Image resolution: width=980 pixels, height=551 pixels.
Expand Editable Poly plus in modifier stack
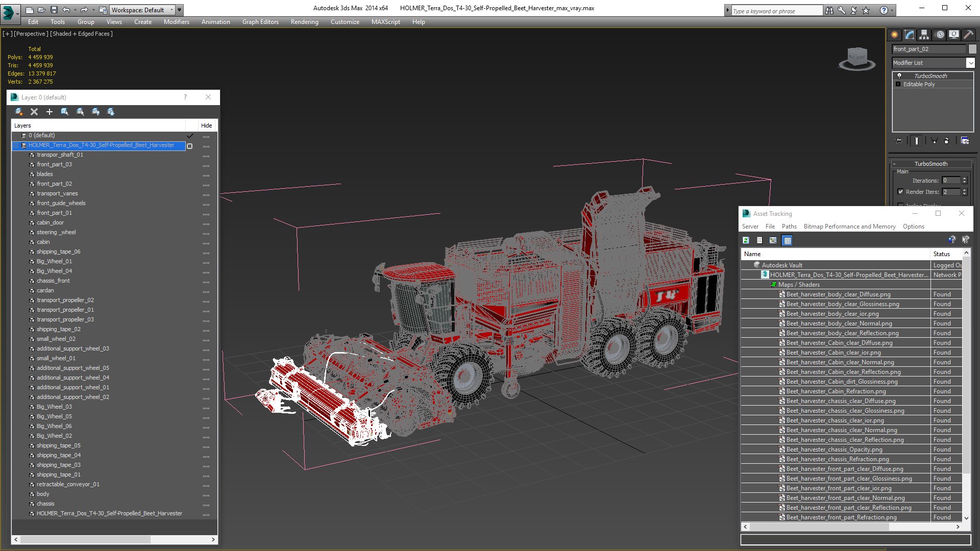[x=898, y=84]
